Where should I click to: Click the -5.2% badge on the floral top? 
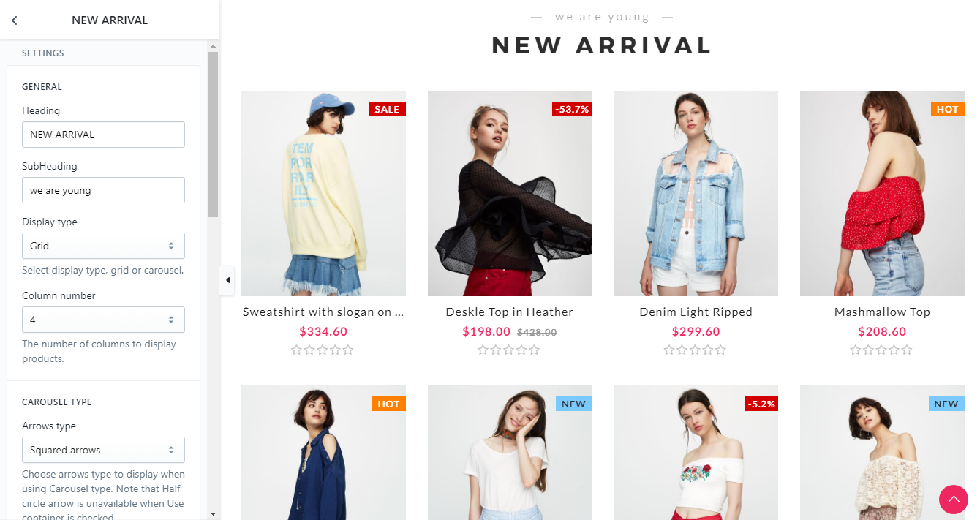(x=761, y=404)
